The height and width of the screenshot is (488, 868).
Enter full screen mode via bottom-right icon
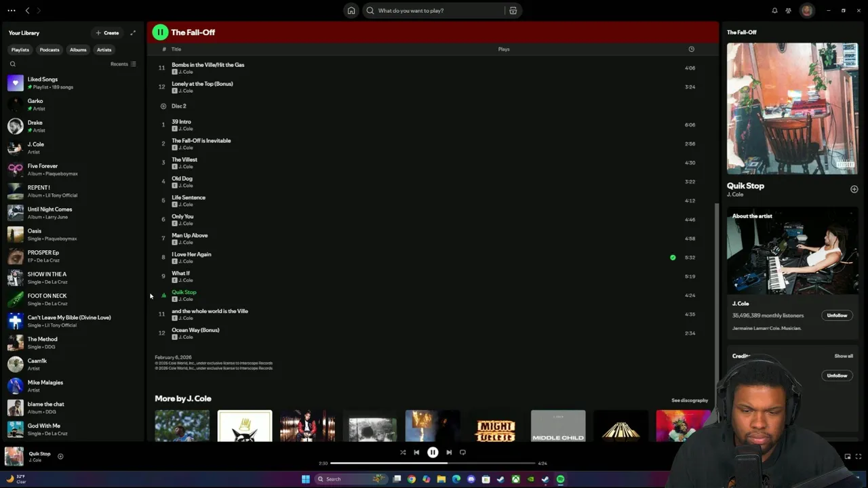pos(859,457)
